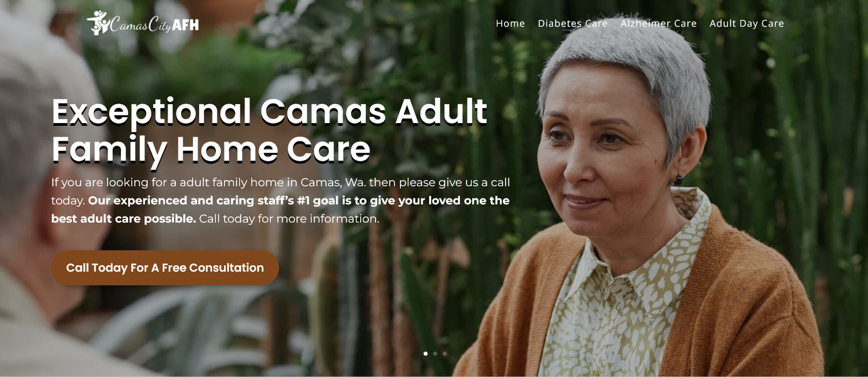Image resolution: width=868 pixels, height=377 pixels.
Task: Select the first carousel slide dot
Action: pos(425,354)
